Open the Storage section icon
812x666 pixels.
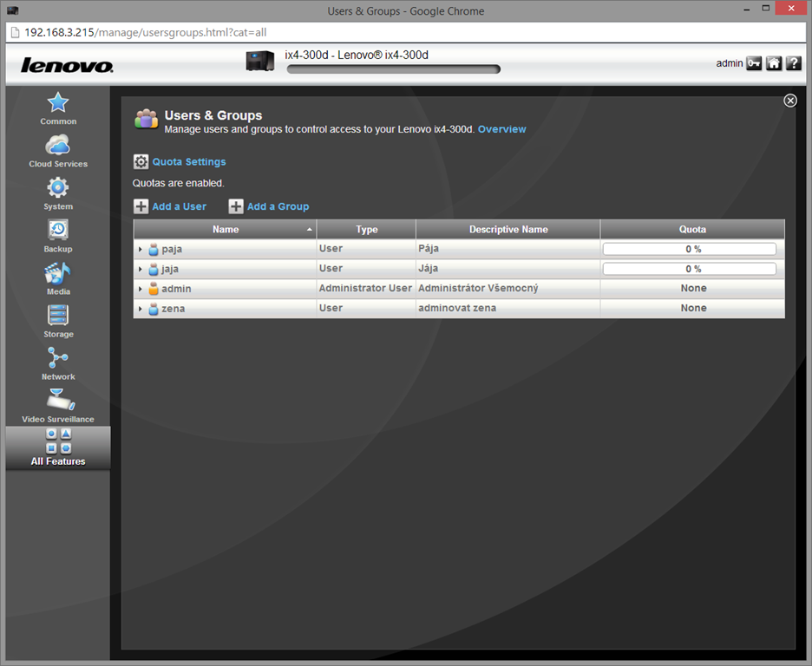(58, 316)
